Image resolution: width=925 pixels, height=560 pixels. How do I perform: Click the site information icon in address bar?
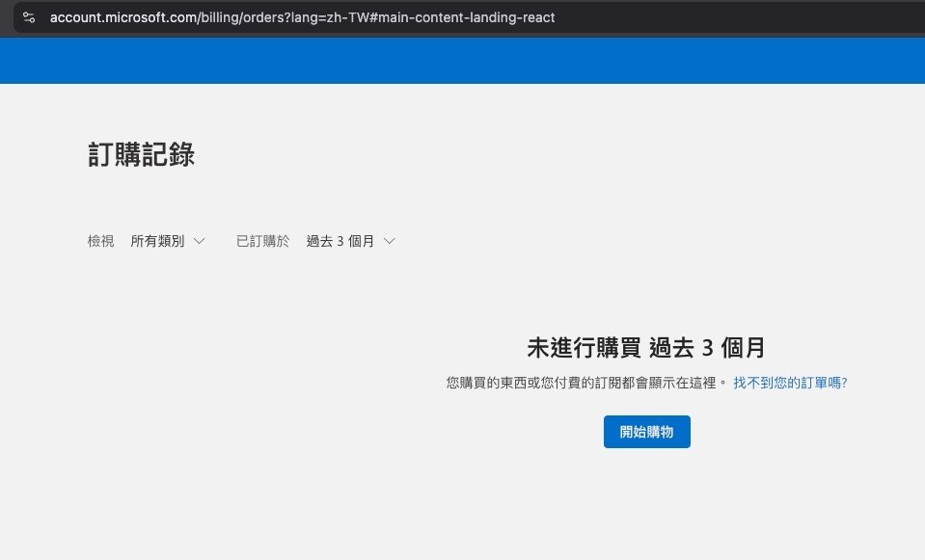[29, 17]
